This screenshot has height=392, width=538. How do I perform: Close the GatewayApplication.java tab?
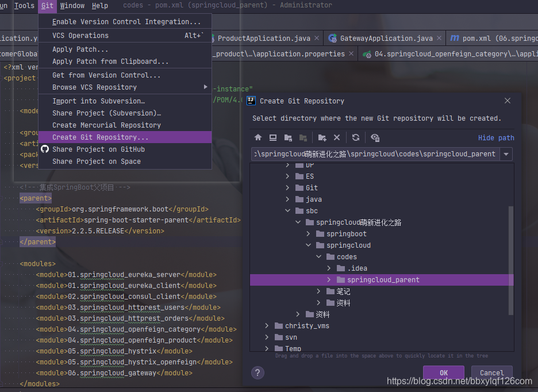click(x=439, y=38)
